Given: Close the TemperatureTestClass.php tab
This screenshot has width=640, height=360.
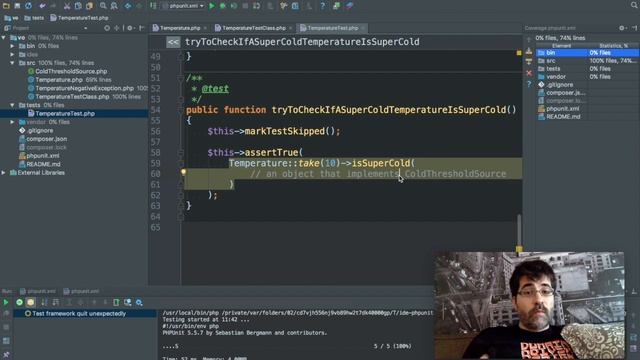Looking at the screenshot, I should (x=291, y=28).
